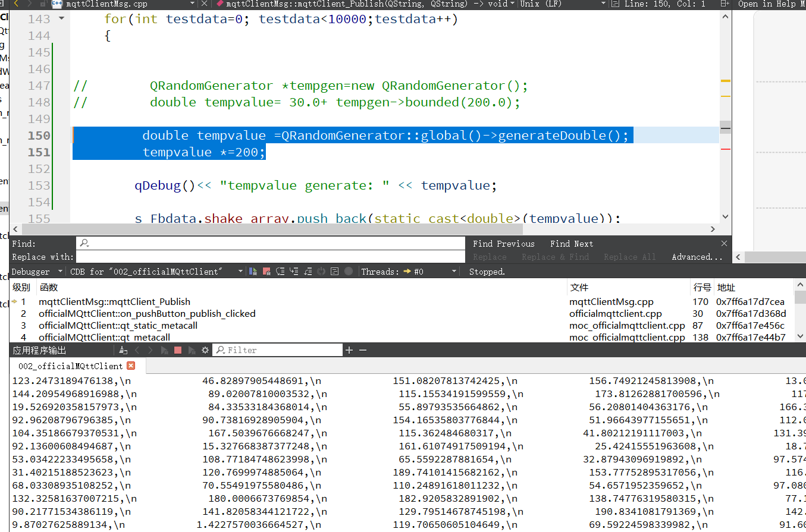Step Into the next function call
The image size is (806, 532).
(293, 271)
